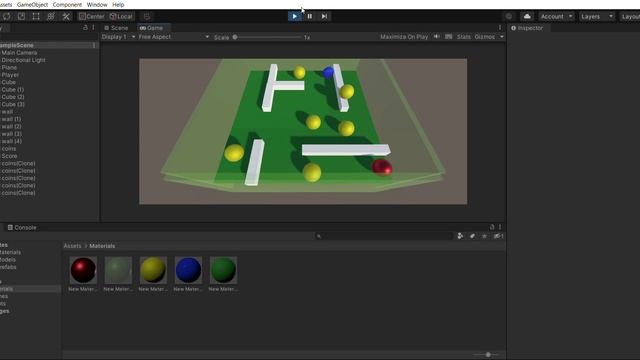Select the translucent gray-green material thumbnail
Screen dimensions: 640x360
118,270
